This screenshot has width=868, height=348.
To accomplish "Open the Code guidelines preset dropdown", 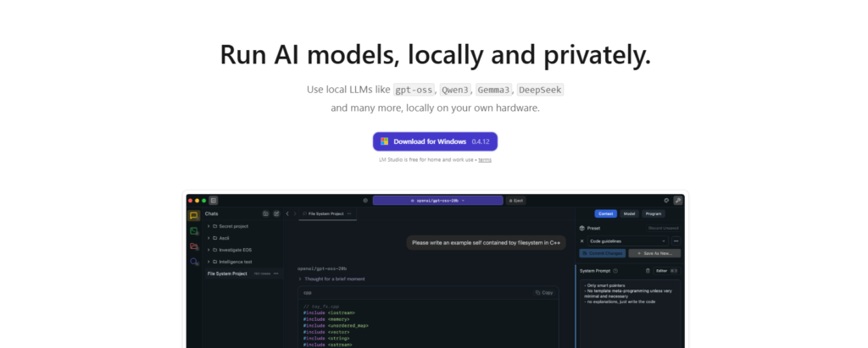I will point(628,241).
